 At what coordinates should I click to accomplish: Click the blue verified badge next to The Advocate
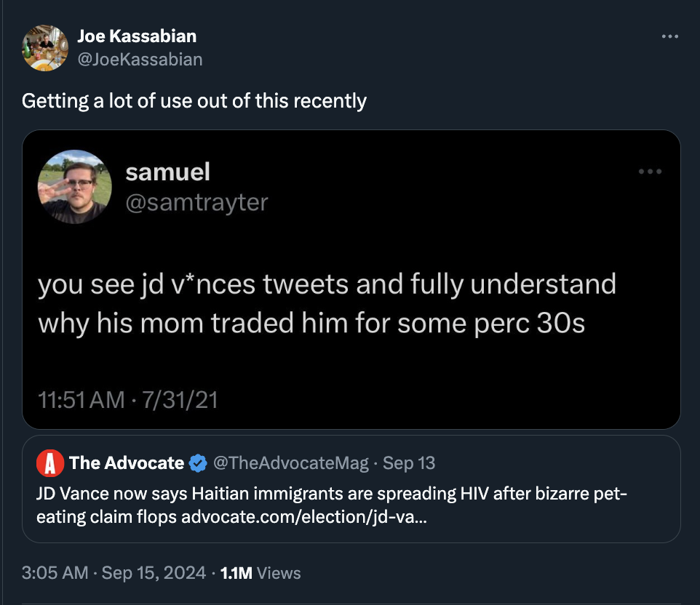click(x=196, y=462)
